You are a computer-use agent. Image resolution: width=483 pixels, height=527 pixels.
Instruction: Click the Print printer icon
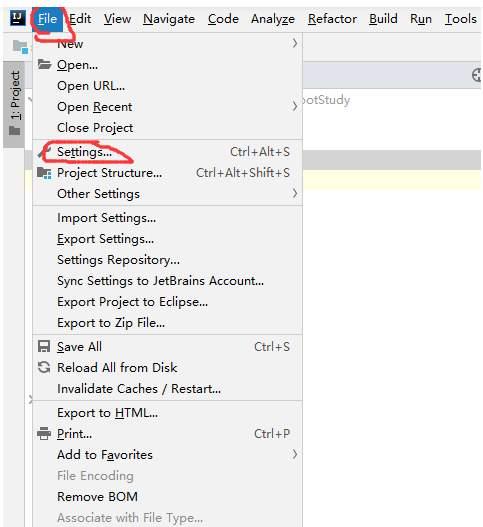[44, 434]
